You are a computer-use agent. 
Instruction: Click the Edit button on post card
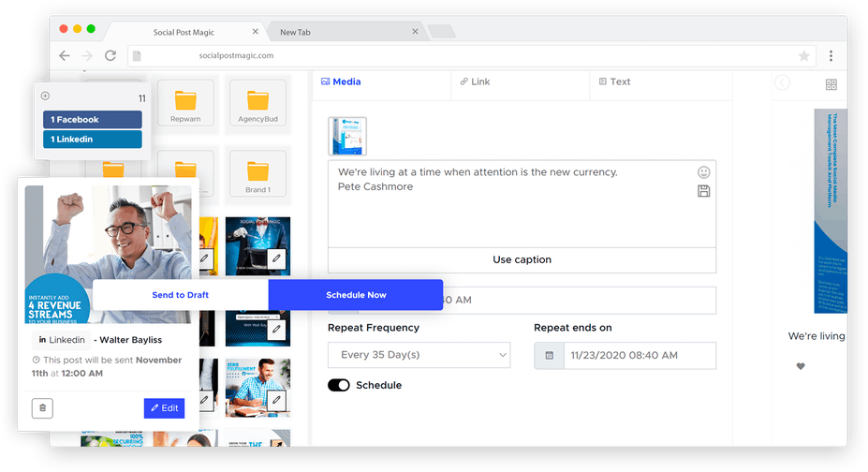[x=165, y=408]
